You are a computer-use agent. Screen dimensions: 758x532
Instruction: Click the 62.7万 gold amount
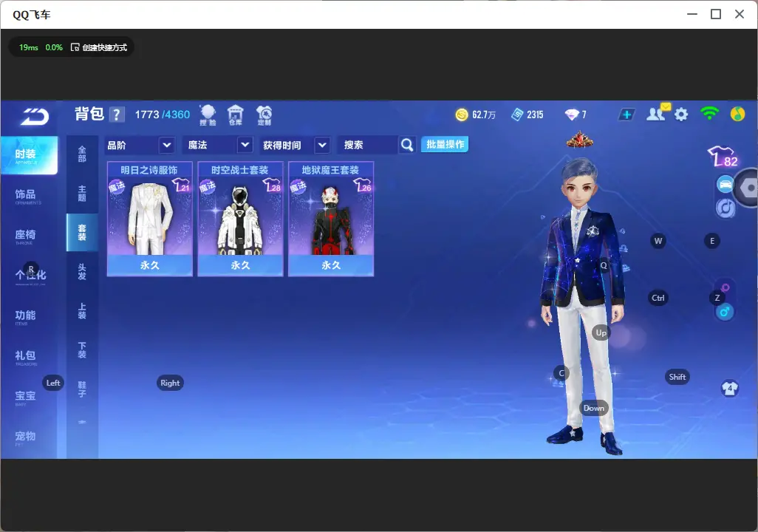pos(484,115)
